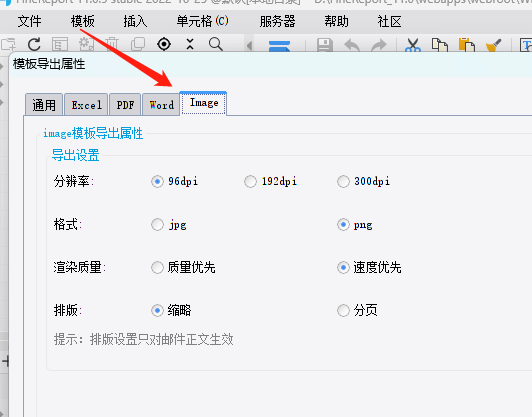Image resolution: width=532 pixels, height=417 pixels.
Task: Click the locate target icon
Action: [x=164, y=44]
